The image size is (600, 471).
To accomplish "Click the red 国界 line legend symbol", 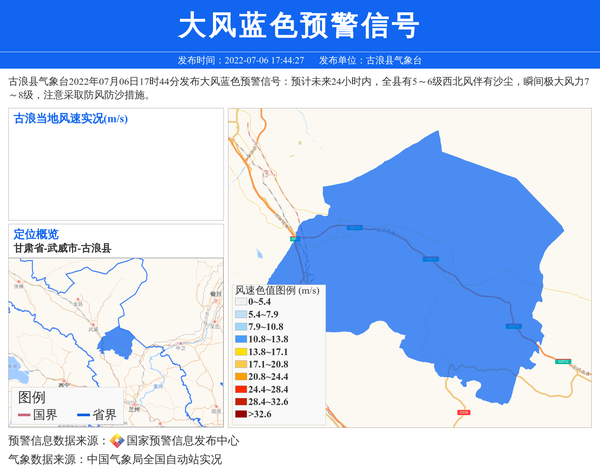I will 24,414.
